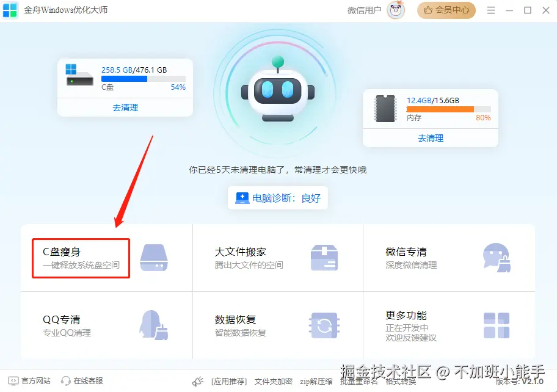
Task: Click 去清理 under the 内存 card
Action: coord(430,138)
